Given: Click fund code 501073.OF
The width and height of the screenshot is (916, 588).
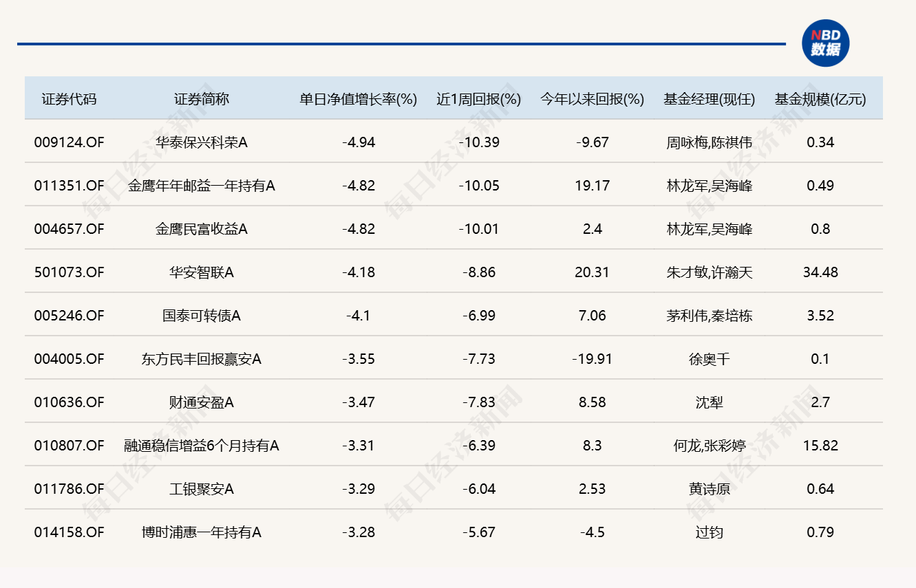Looking at the screenshot, I should click(x=69, y=272).
